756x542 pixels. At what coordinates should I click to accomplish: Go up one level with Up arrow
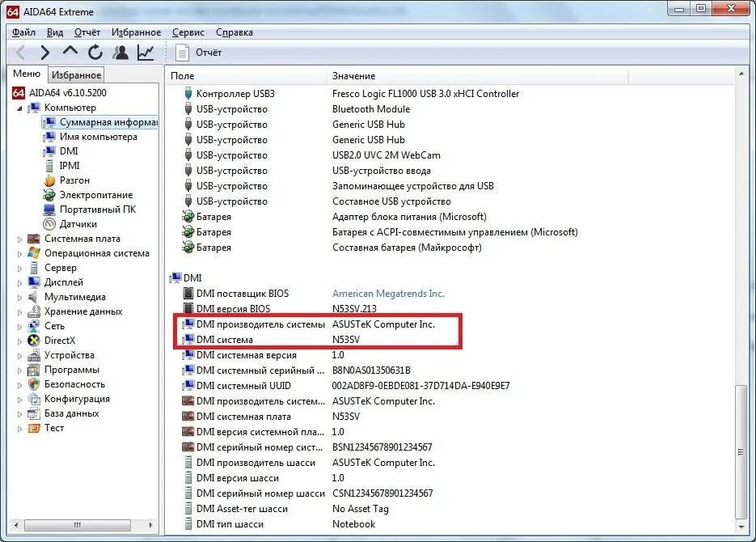(x=70, y=52)
